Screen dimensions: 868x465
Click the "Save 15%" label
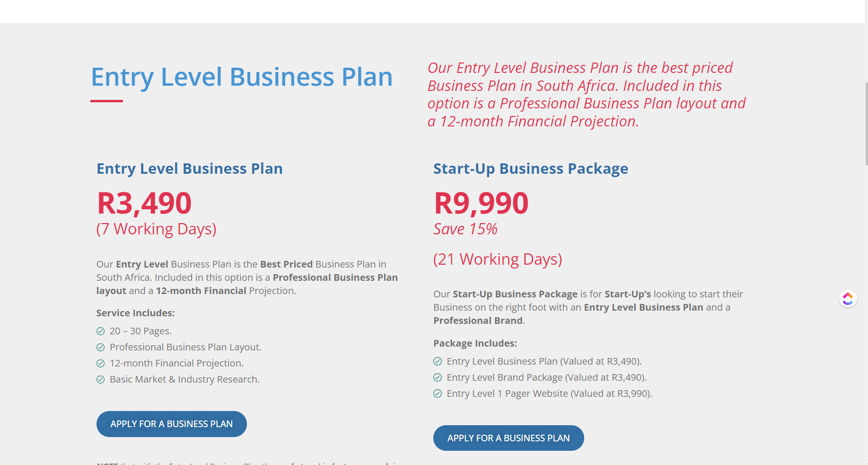(x=465, y=229)
